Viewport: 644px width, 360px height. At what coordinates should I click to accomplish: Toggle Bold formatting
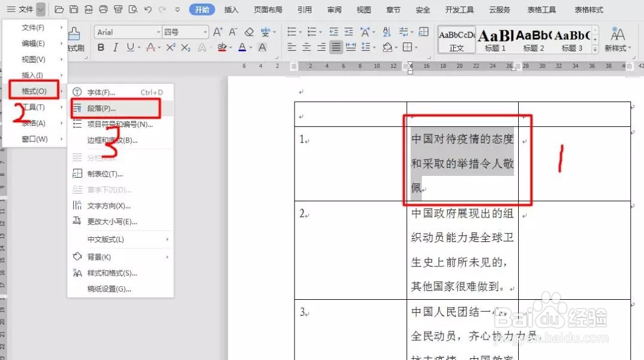[x=101, y=48]
